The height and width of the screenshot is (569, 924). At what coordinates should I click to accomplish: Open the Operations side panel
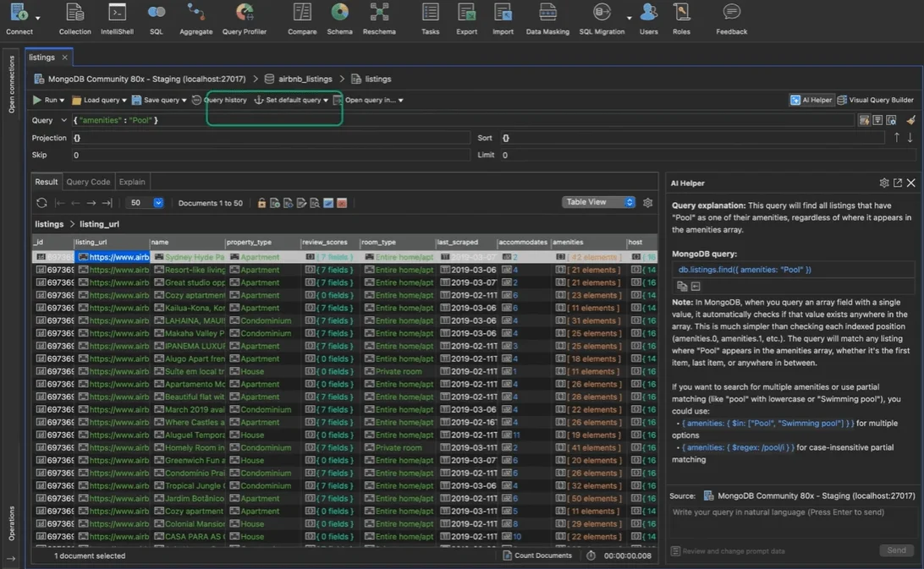coord(11,523)
